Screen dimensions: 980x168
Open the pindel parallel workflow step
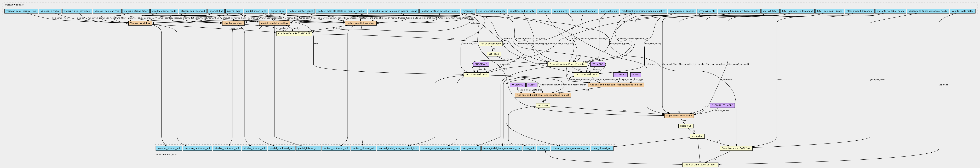(275, 23)
